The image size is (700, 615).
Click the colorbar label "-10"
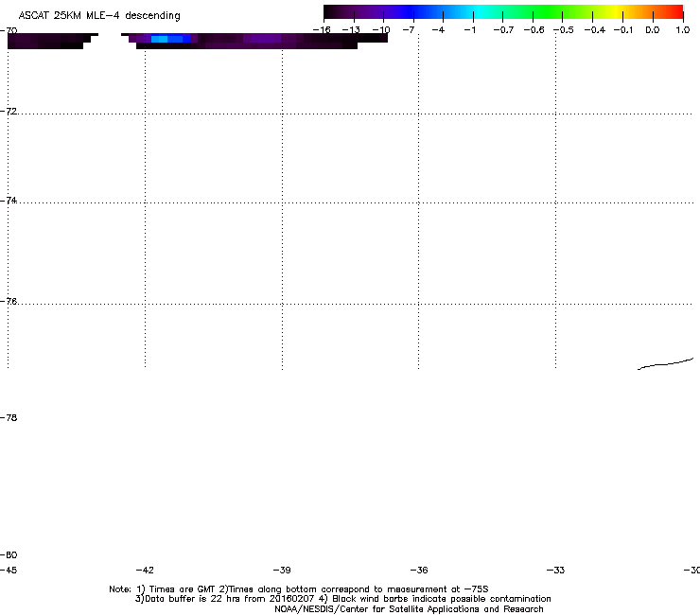381,30
